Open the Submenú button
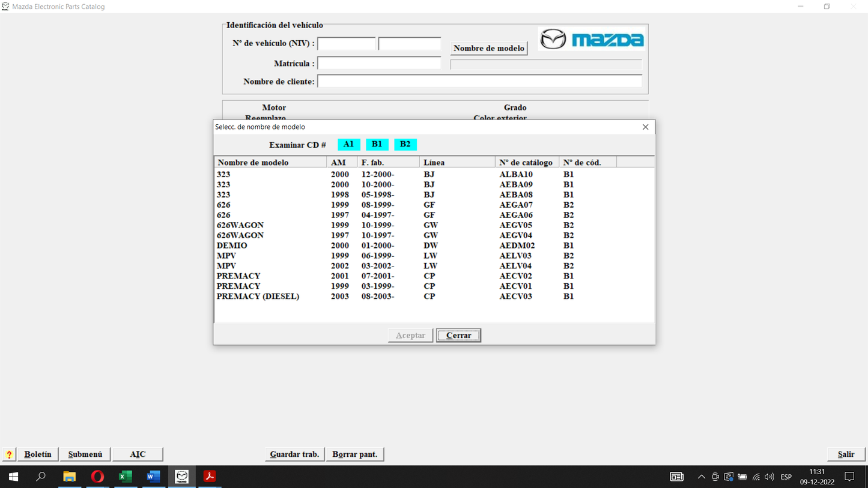Image resolution: width=868 pixels, height=488 pixels. pyautogui.click(x=85, y=454)
